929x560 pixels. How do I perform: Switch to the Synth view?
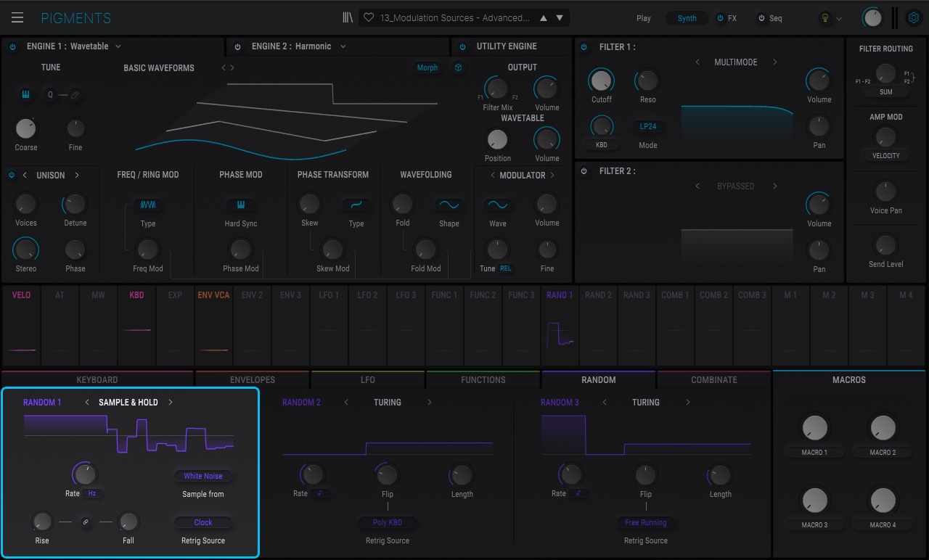point(687,18)
